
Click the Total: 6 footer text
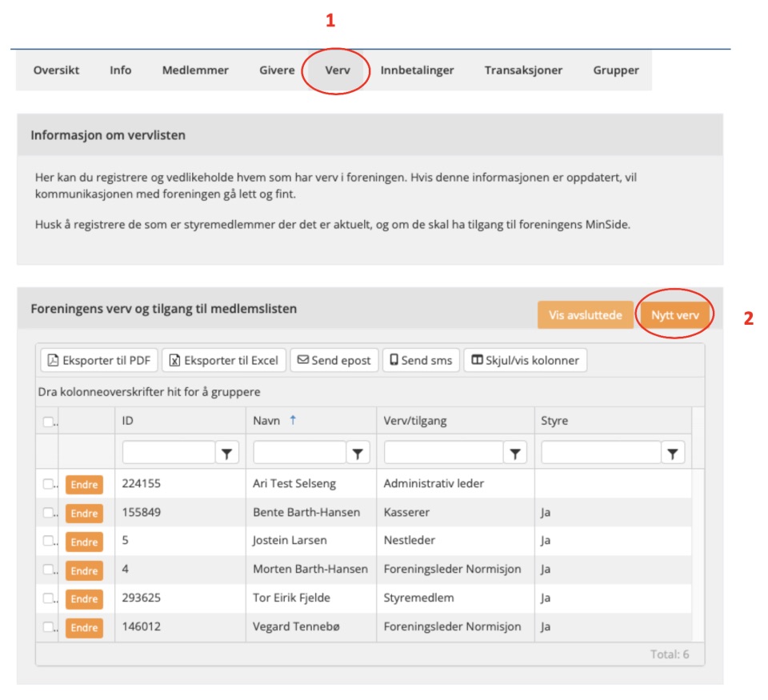(x=670, y=654)
